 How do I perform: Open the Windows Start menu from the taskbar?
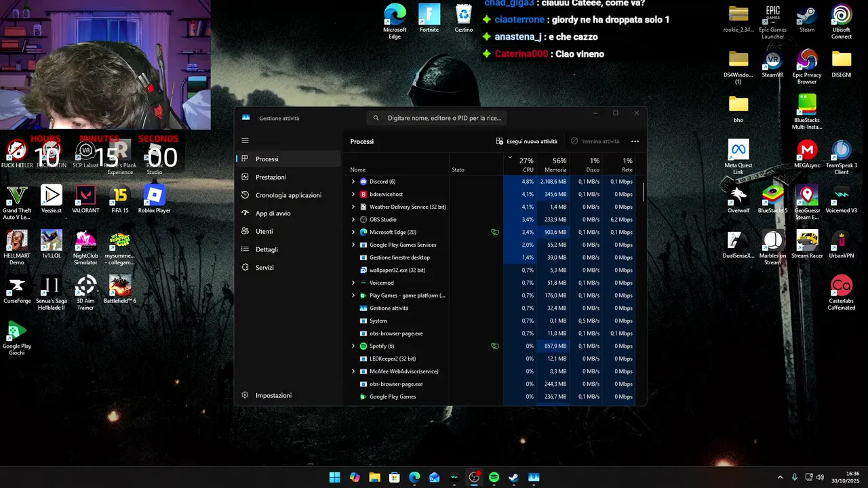pos(335,477)
